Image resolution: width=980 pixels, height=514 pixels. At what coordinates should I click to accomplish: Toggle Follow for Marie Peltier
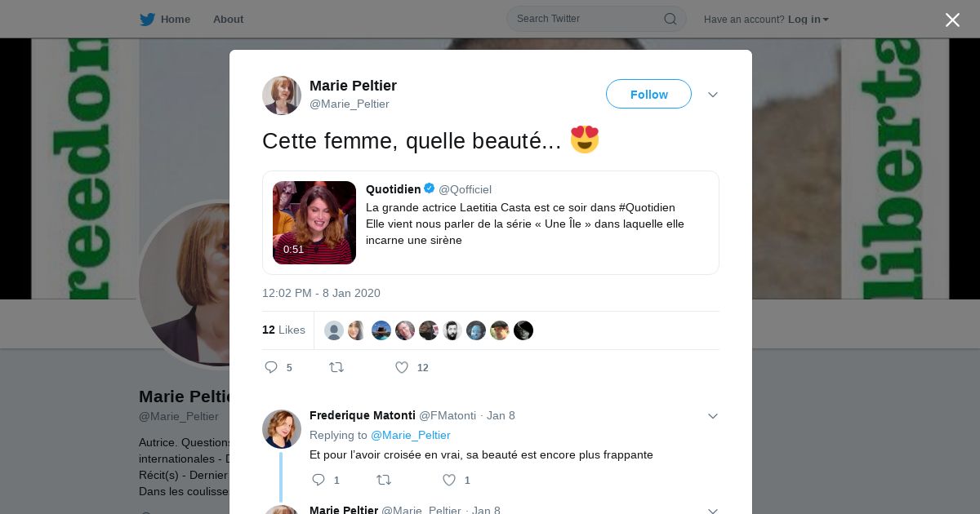(x=648, y=95)
